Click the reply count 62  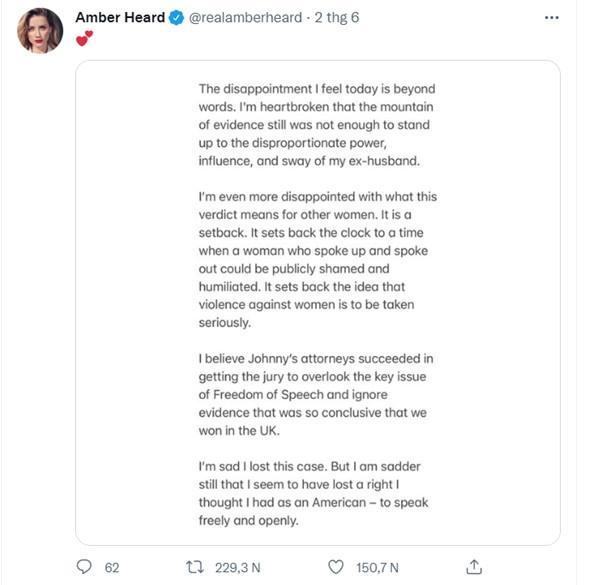pos(112,567)
